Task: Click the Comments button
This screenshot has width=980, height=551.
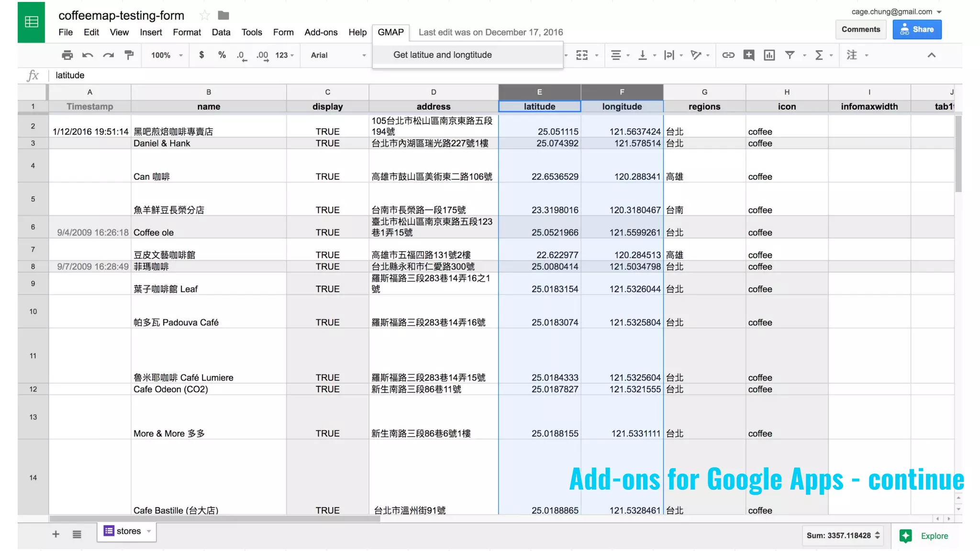Action: [860, 29]
